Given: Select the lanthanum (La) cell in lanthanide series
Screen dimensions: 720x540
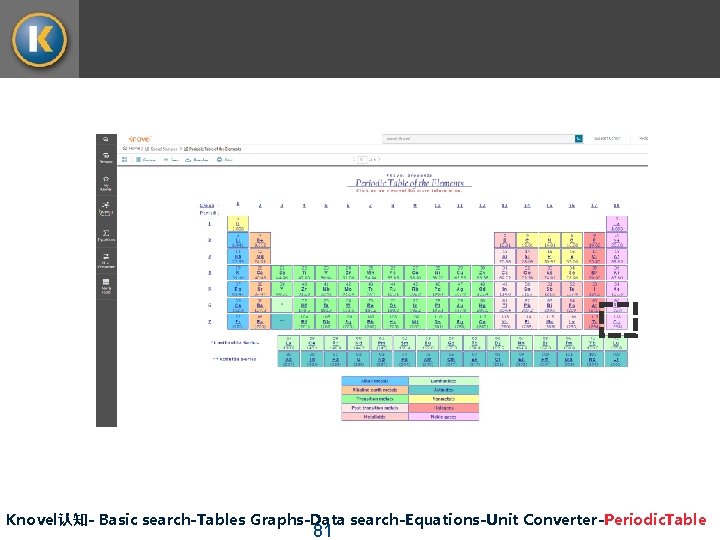Looking at the screenshot, I should tap(289, 343).
